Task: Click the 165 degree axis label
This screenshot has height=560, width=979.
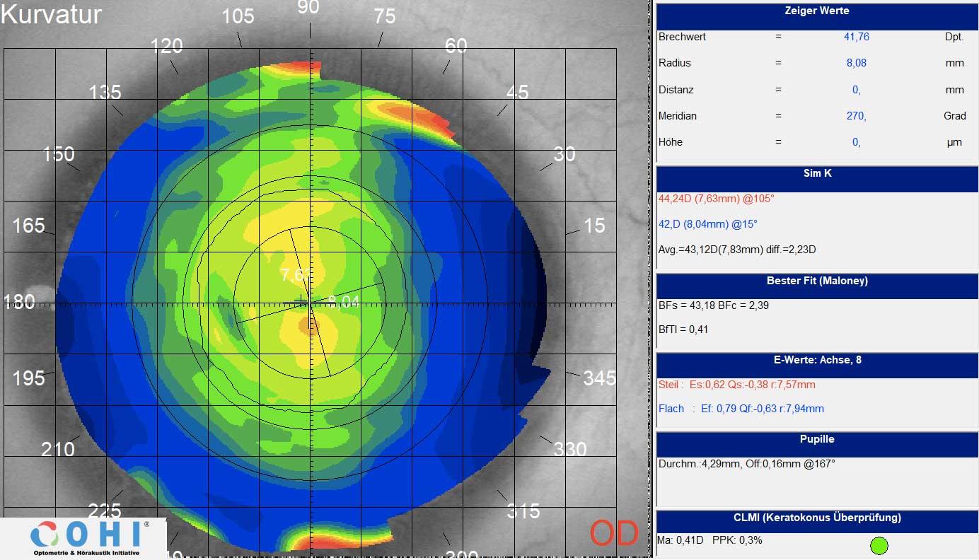Action: pyautogui.click(x=29, y=226)
